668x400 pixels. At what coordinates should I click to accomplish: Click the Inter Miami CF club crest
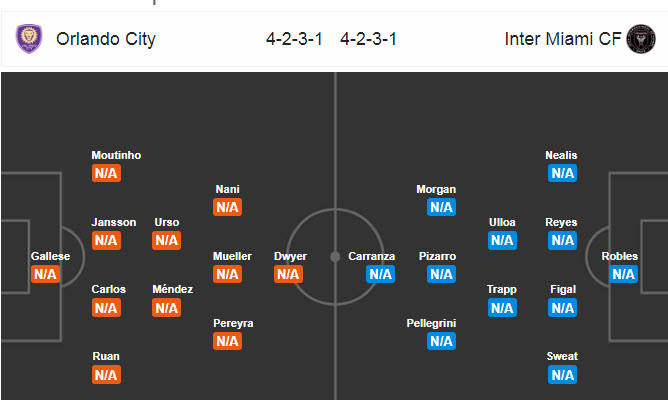637,40
